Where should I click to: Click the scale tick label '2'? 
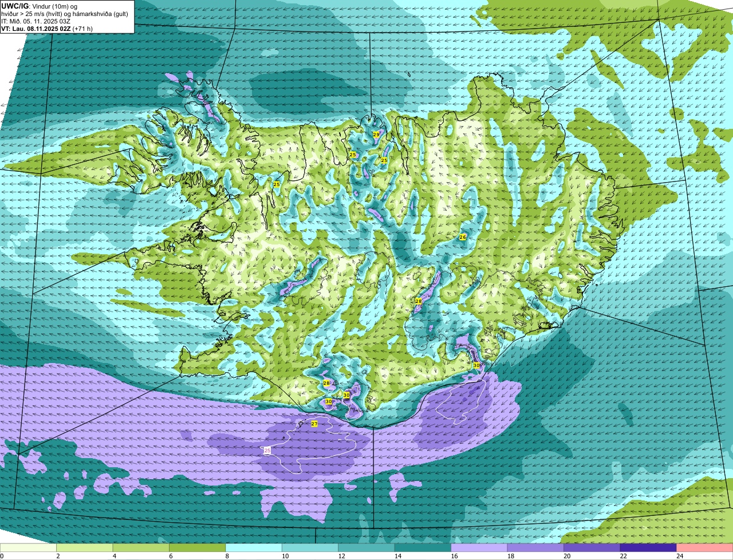(x=58, y=556)
